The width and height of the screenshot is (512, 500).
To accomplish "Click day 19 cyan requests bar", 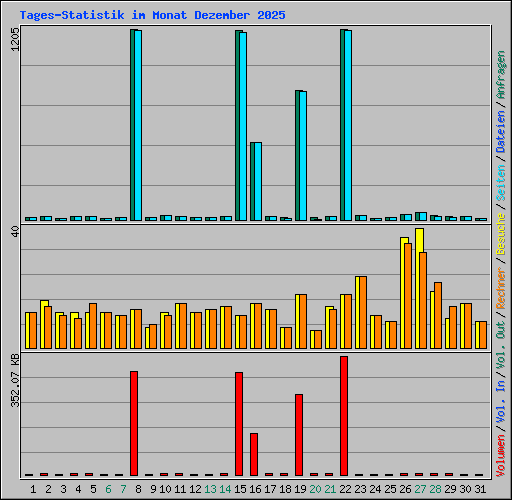I will click(x=303, y=156).
